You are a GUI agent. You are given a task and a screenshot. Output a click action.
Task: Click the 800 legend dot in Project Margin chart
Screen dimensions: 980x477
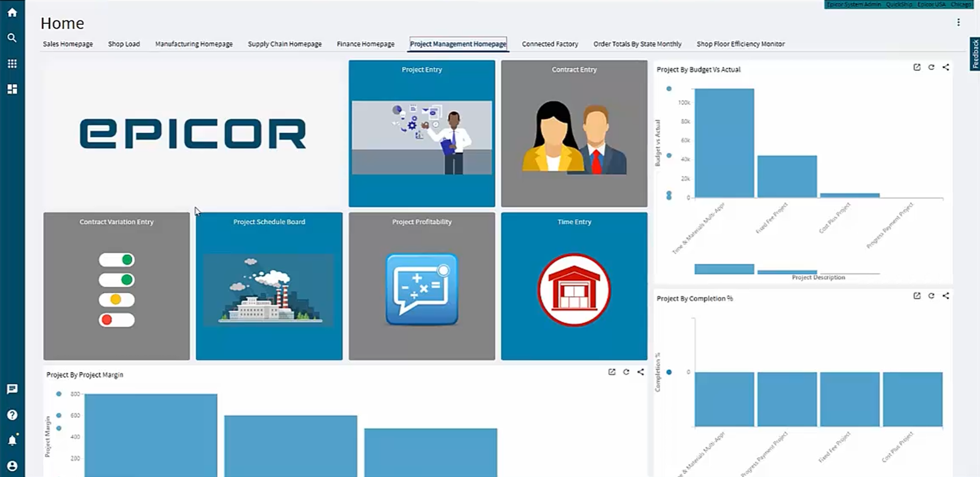pyautogui.click(x=59, y=394)
